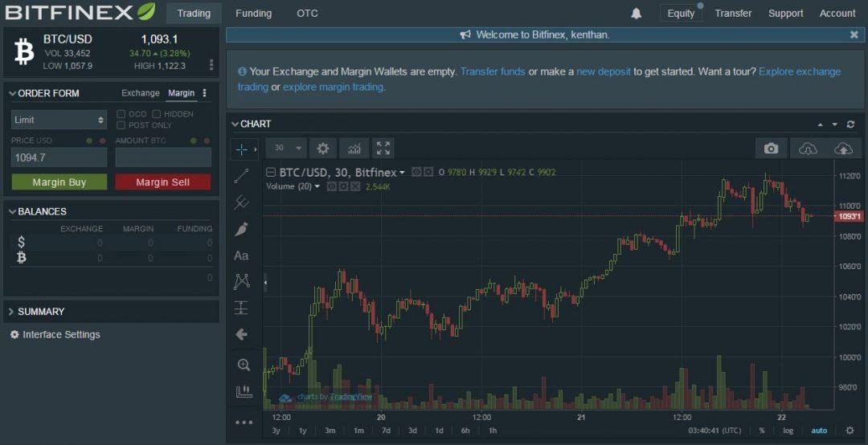The height and width of the screenshot is (445, 868).
Task: Toggle fullscreen chart mode
Action: click(x=383, y=149)
